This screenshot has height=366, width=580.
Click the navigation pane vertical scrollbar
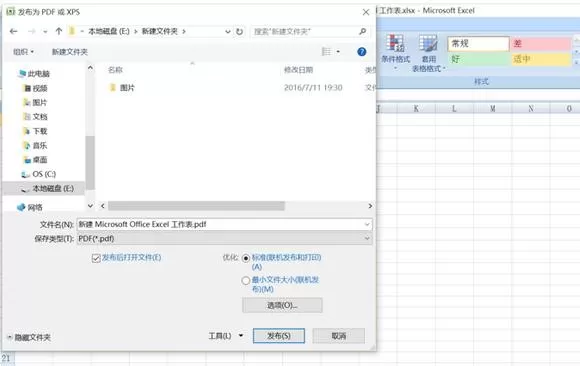(90, 163)
